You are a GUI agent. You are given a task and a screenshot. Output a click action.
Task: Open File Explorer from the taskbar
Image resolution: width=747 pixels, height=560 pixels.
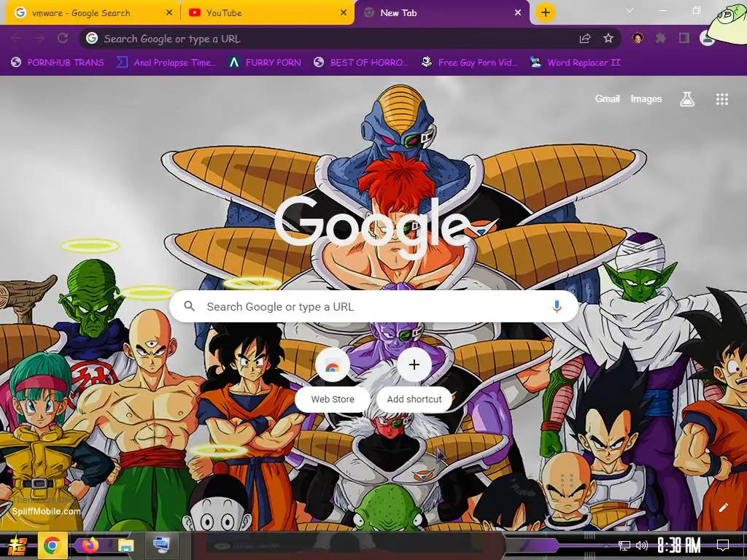click(125, 545)
